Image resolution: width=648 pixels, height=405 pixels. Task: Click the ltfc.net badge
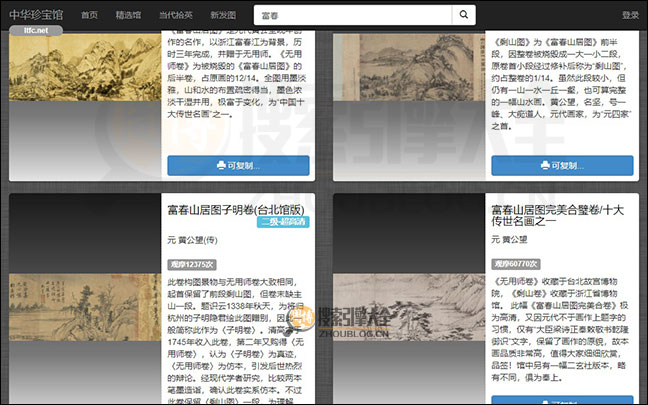[x=36, y=30]
